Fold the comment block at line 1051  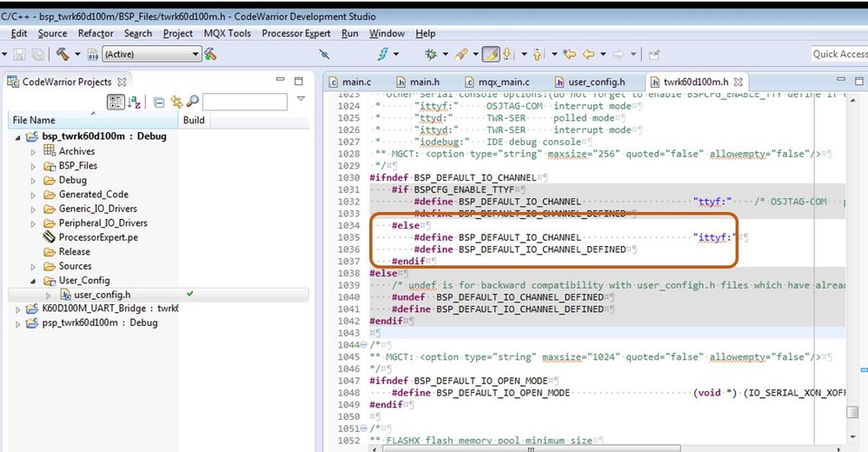pos(364,429)
